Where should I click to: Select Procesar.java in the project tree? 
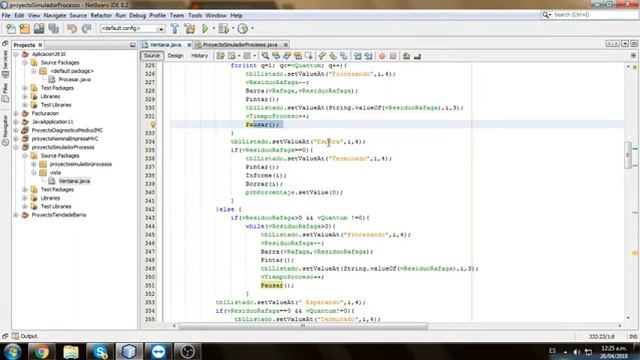click(74, 80)
